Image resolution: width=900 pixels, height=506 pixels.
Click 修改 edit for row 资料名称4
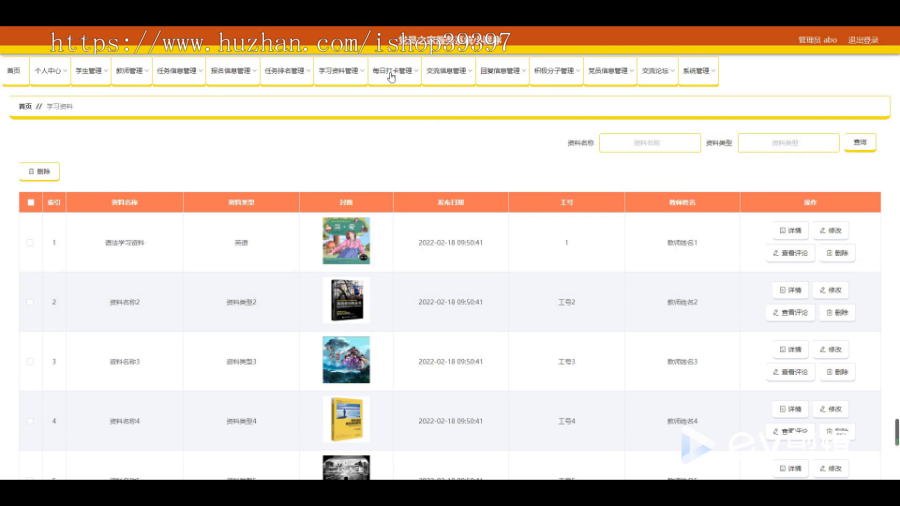click(831, 409)
